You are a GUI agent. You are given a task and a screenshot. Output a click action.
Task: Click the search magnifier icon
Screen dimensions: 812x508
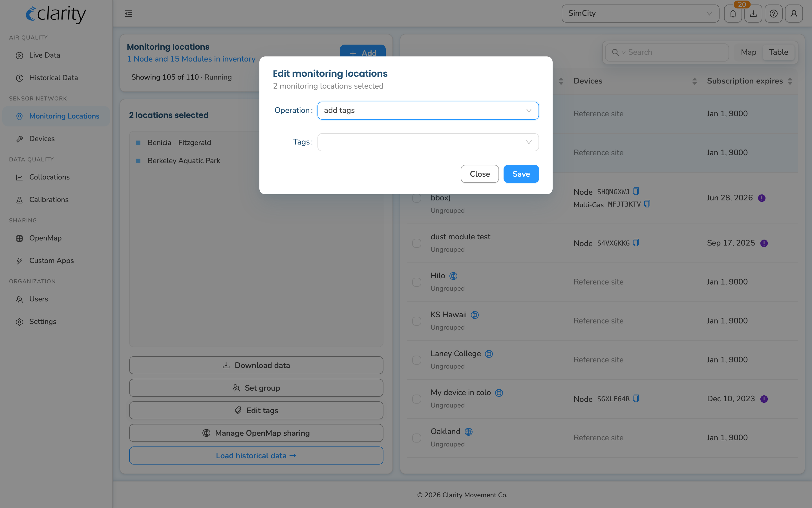point(615,52)
